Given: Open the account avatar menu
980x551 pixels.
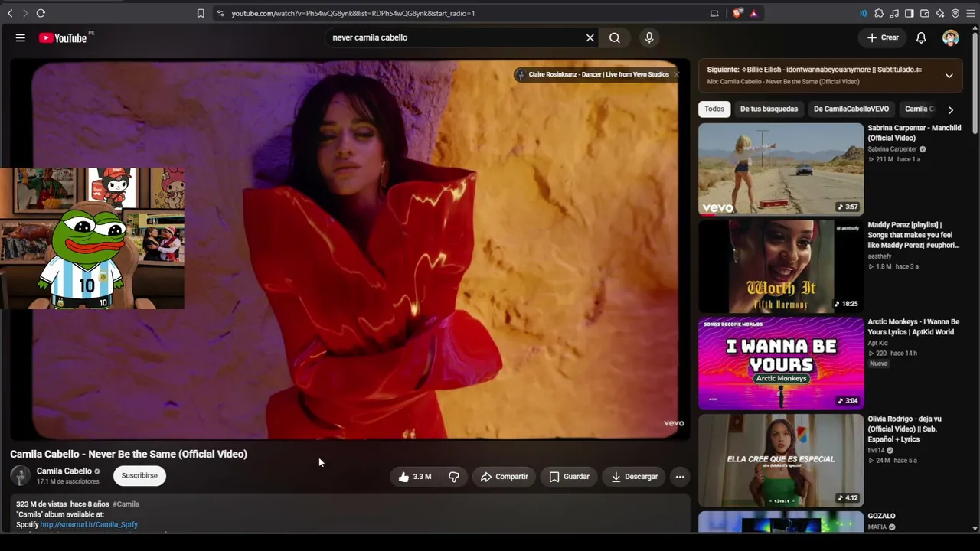Looking at the screenshot, I should point(951,37).
